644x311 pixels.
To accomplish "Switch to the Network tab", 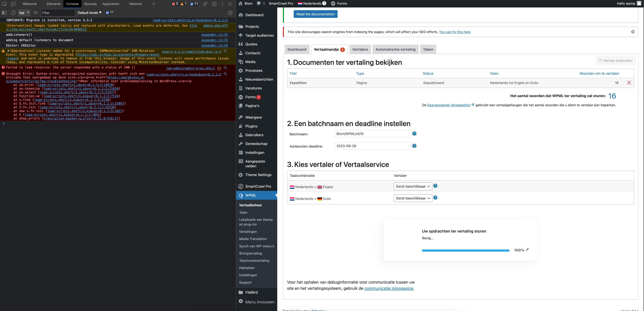I will pos(136,4).
